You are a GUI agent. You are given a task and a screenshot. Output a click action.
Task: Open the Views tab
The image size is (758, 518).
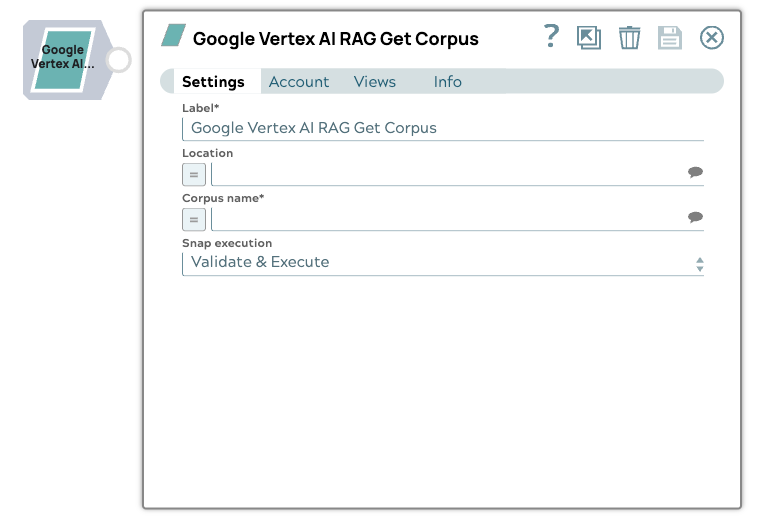coord(375,82)
